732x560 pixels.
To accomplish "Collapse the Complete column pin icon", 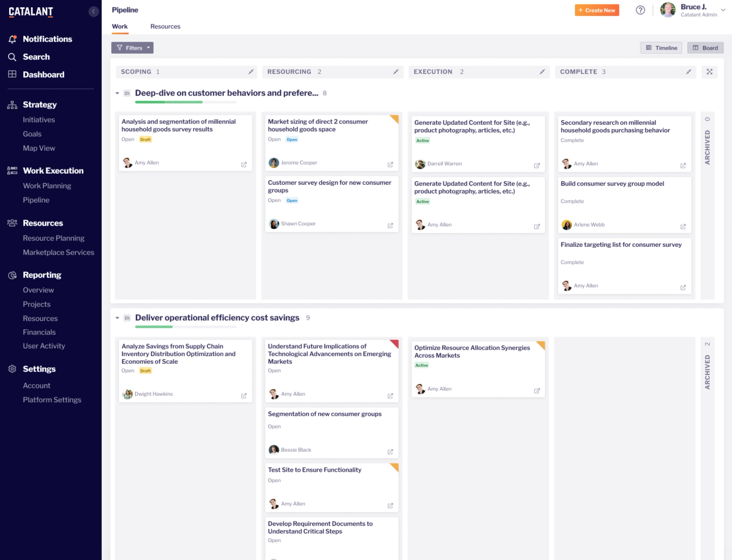I will point(688,72).
